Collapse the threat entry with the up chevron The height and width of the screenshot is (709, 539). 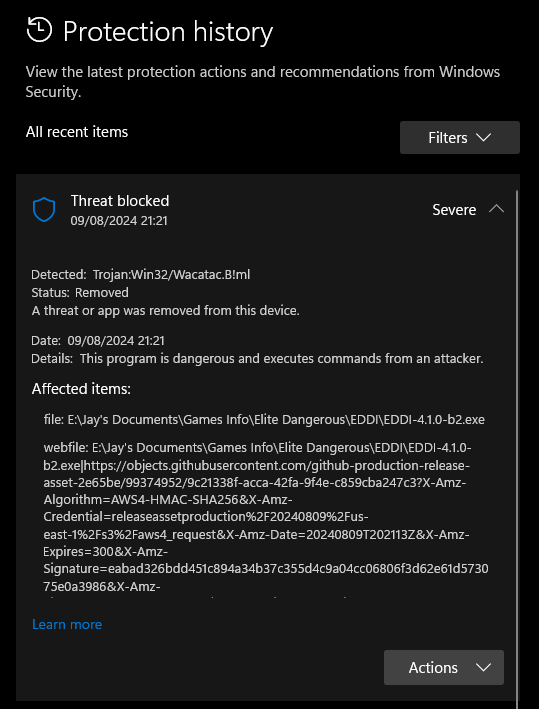point(496,209)
